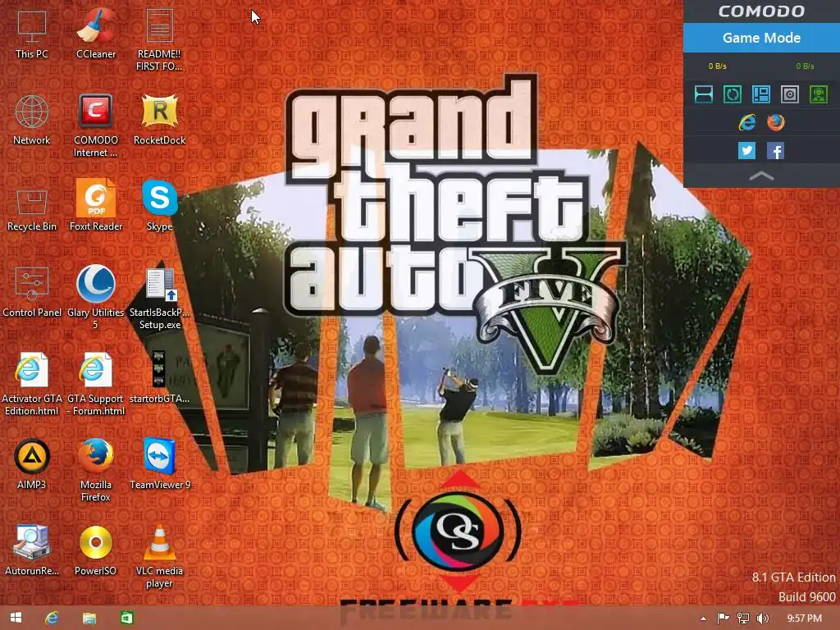Open File Explorer from the taskbar

[89, 618]
